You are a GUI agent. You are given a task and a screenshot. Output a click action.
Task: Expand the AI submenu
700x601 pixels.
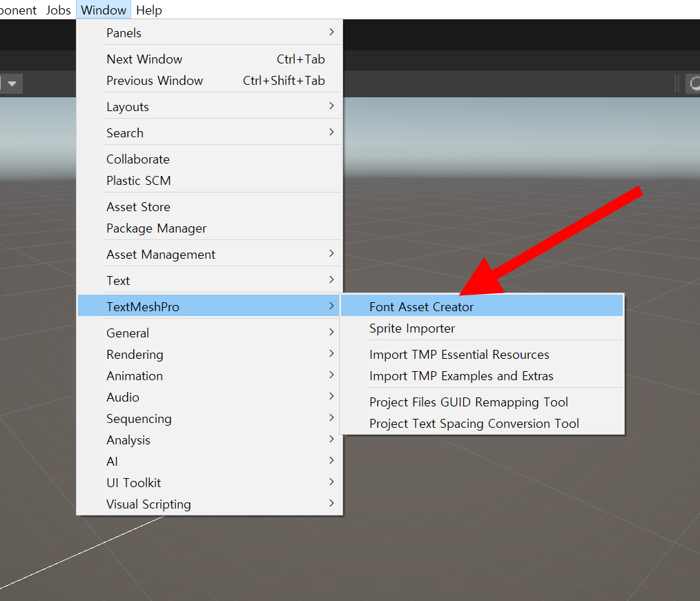210,462
